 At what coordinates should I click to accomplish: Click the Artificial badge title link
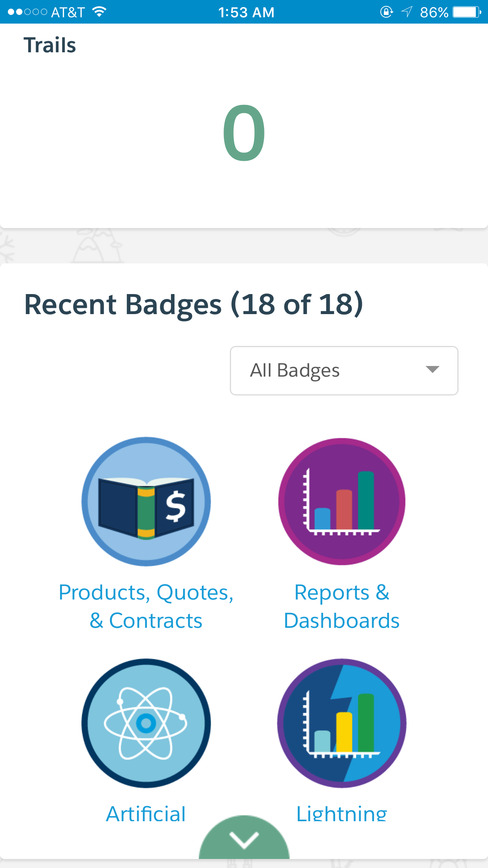click(x=146, y=813)
